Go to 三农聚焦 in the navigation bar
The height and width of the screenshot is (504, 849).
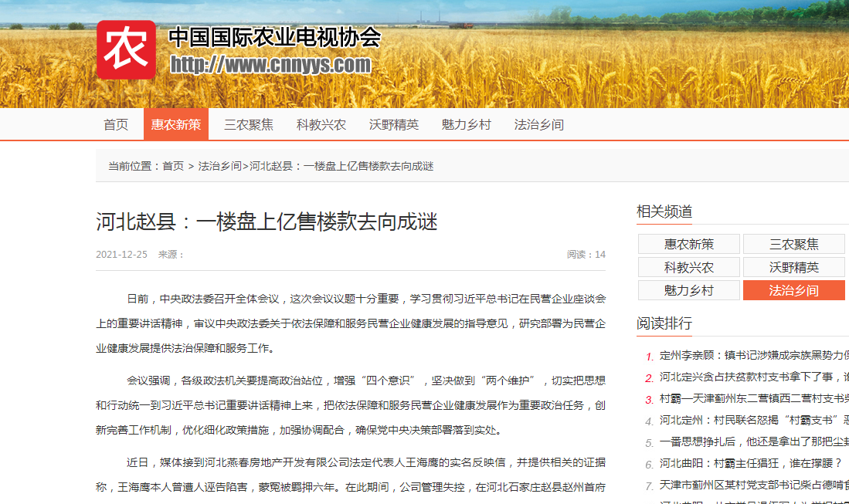tap(249, 124)
